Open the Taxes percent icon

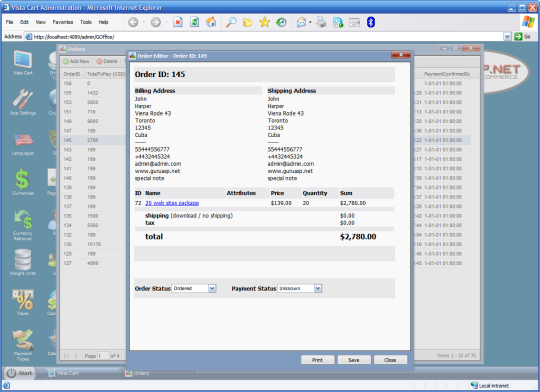[23, 302]
